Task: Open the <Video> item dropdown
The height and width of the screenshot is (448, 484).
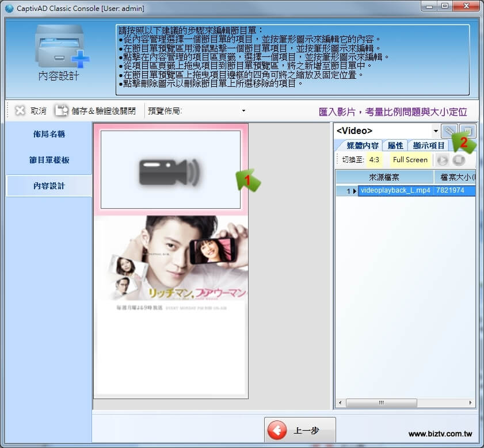Action: [435, 131]
